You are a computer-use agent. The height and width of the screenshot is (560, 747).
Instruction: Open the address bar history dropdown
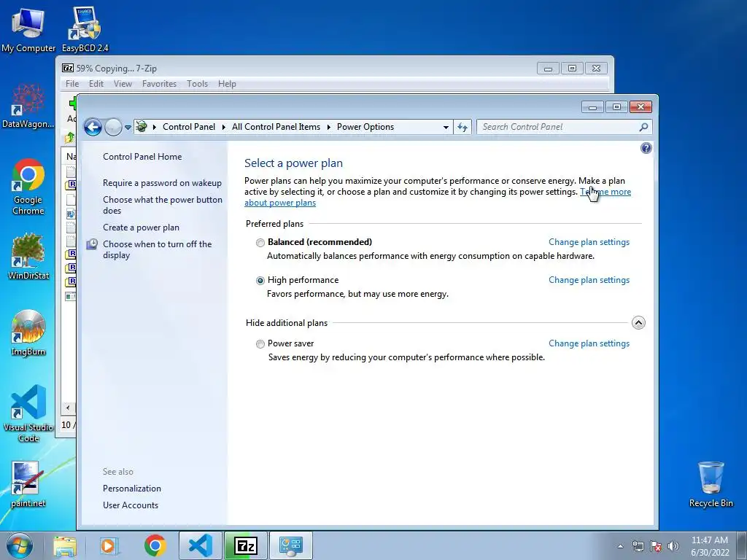pyautogui.click(x=446, y=127)
